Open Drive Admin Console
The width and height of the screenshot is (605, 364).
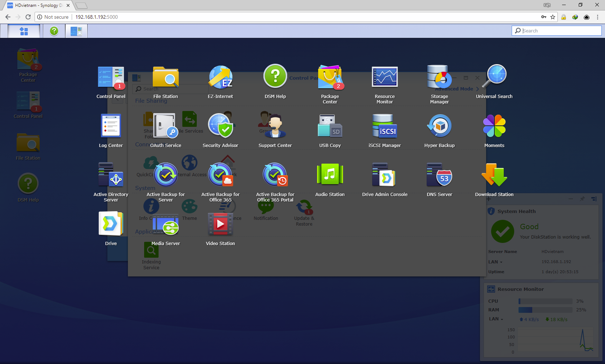pyautogui.click(x=385, y=179)
